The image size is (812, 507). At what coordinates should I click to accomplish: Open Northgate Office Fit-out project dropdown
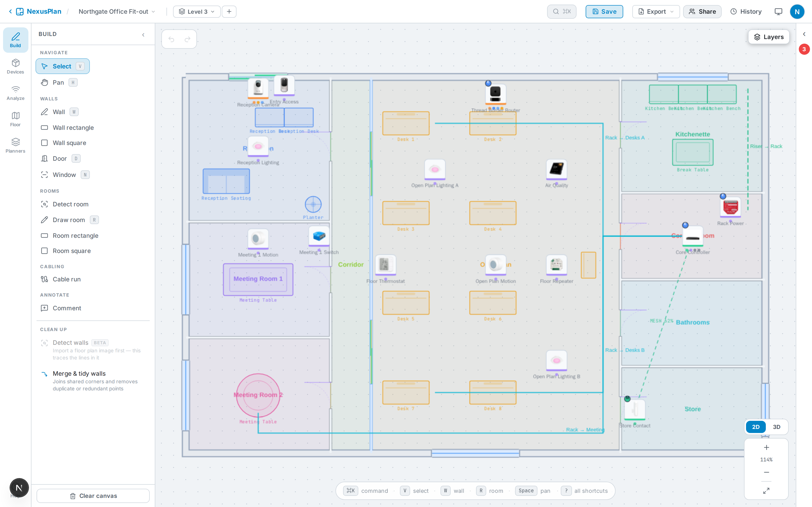click(x=117, y=11)
